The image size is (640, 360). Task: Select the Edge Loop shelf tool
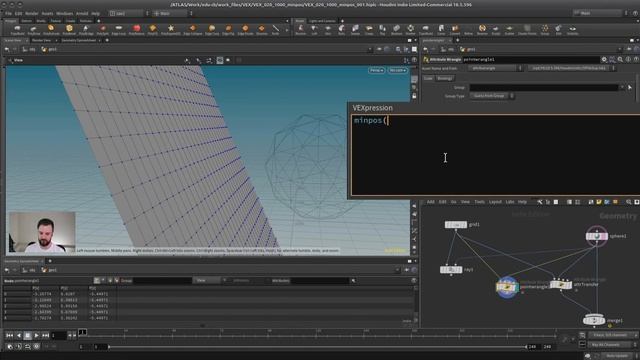[119, 29]
